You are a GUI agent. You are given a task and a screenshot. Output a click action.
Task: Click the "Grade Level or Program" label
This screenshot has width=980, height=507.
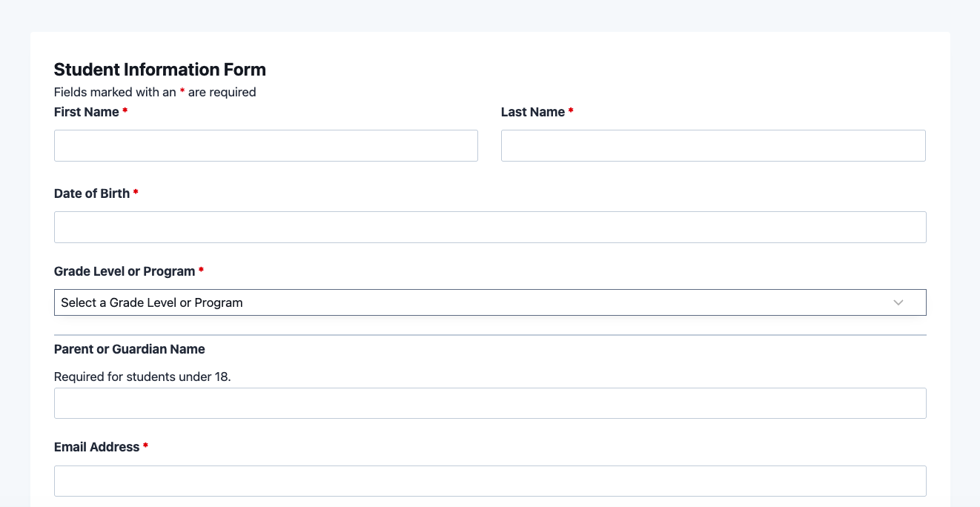(x=125, y=271)
